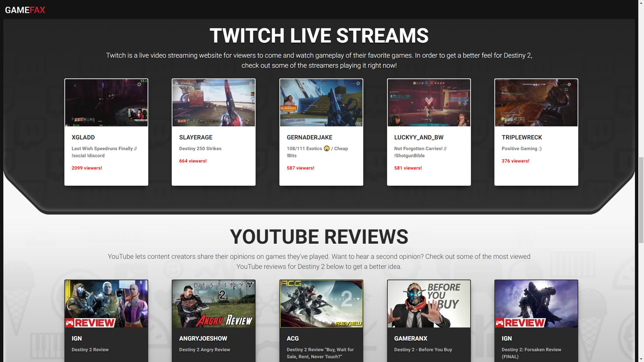Select 'Destiny 2 - Before You Buy' title
The width and height of the screenshot is (644, 362).
click(423, 350)
